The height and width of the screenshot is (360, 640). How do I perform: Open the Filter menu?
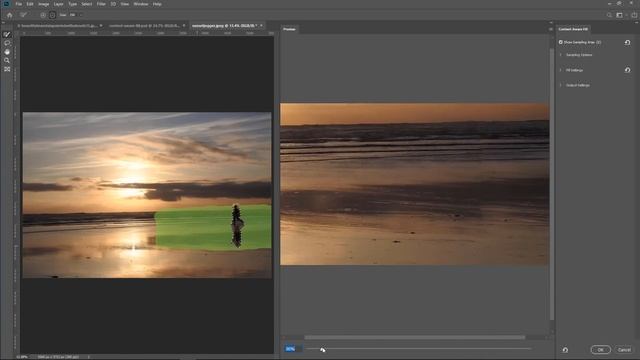click(101, 4)
